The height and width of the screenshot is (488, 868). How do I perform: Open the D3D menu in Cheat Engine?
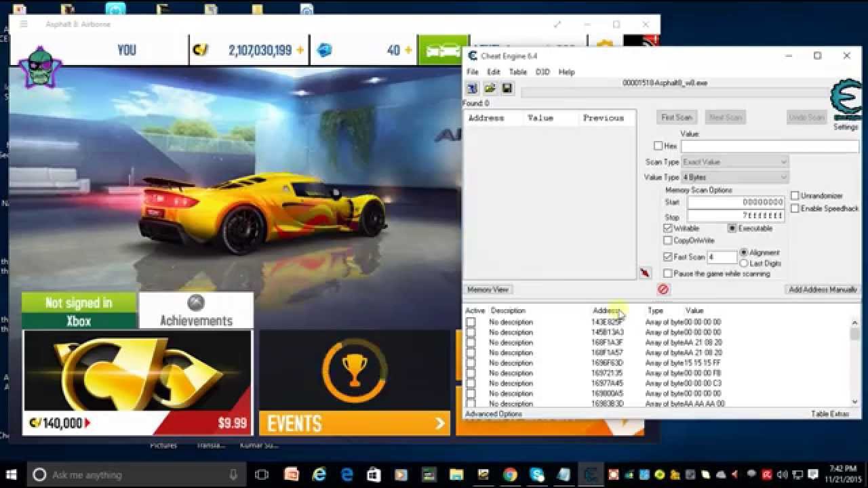[x=542, y=72]
